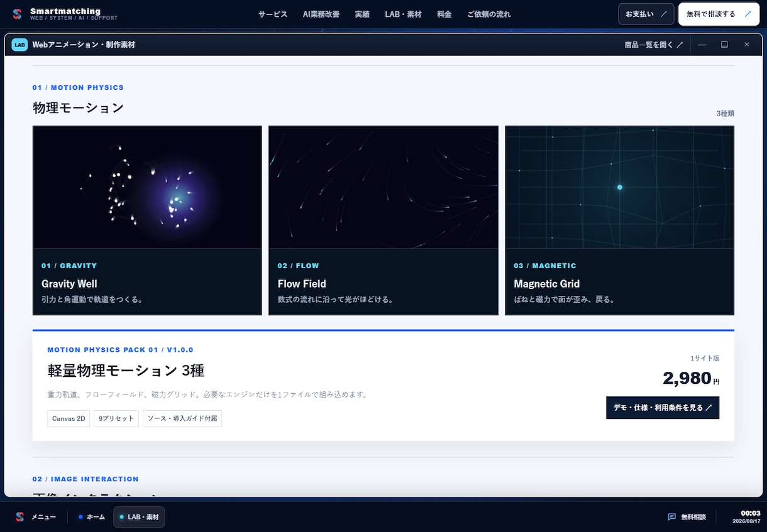Open the 料金 navigation item
This screenshot has height=532, width=767.
pos(444,14)
